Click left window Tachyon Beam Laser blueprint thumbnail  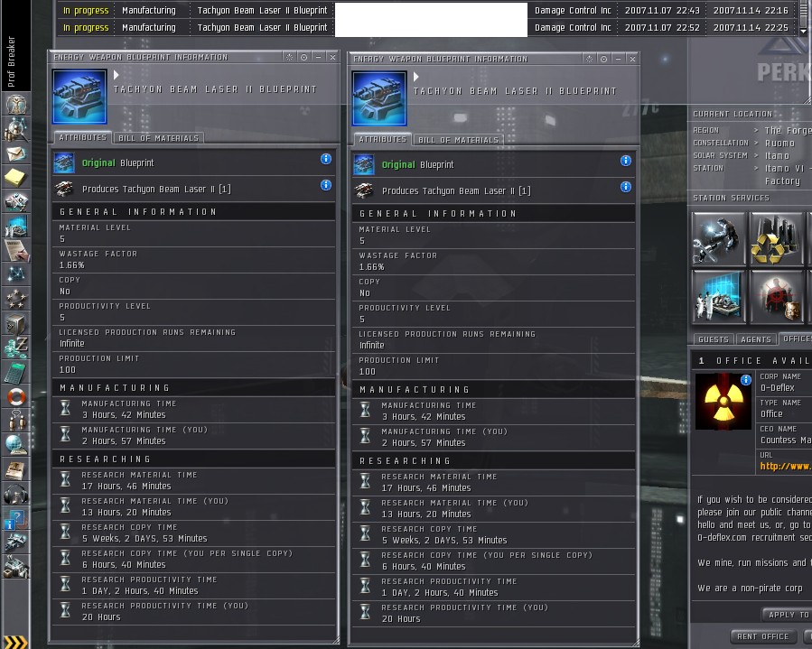79,97
